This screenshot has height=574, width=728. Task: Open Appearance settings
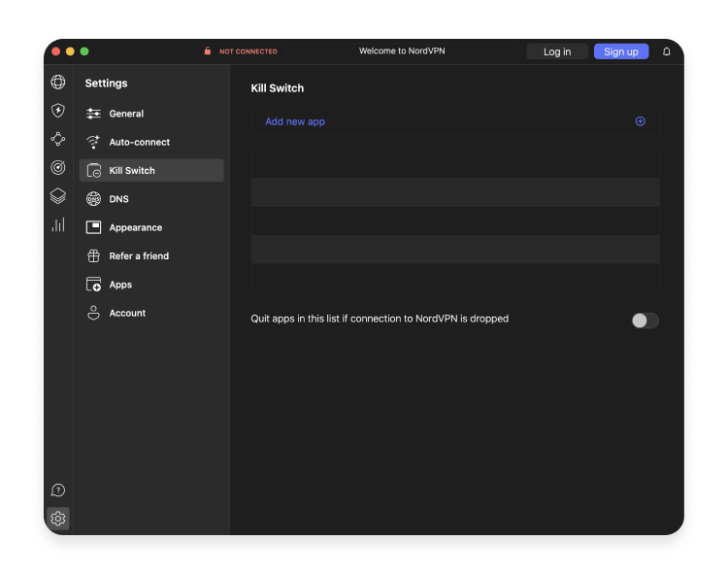[151, 227]
